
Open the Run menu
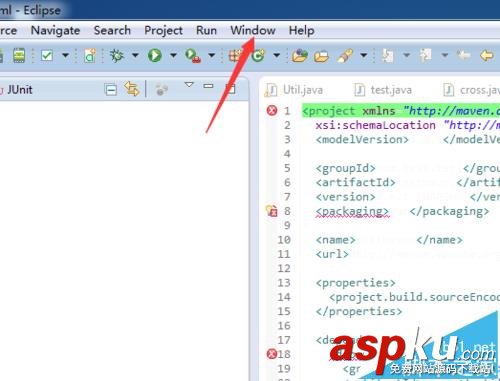coord(206,31)
